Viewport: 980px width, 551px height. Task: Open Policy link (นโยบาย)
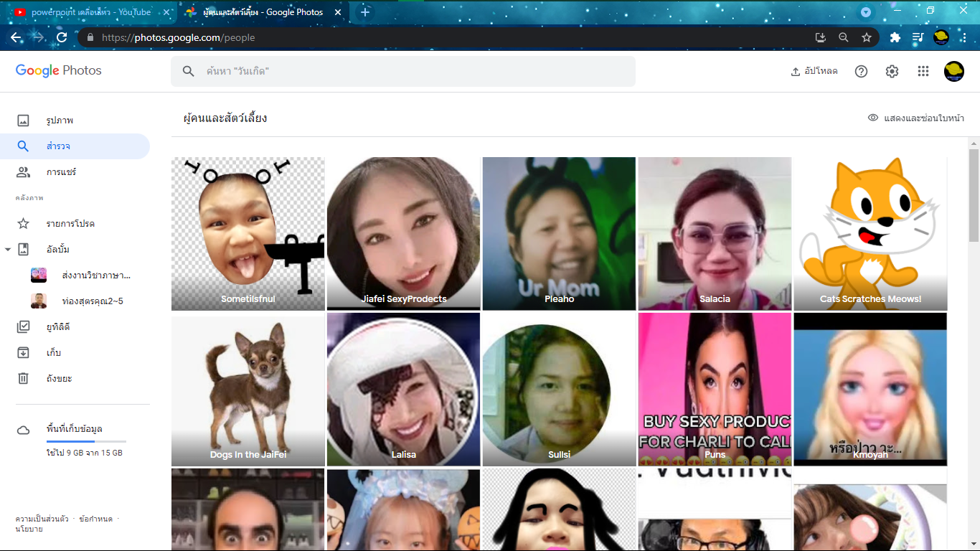coord(29,529)
